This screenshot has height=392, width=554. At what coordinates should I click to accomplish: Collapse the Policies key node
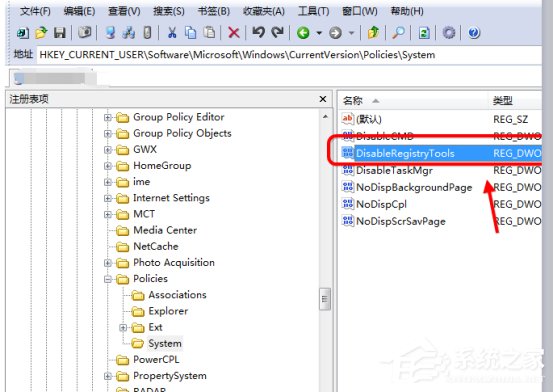click(x=108, y=279)
